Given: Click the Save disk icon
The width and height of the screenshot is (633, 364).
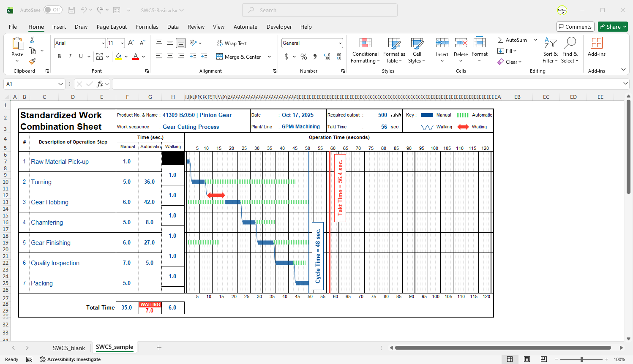Looking at the screenshot, I should (71, 10).
